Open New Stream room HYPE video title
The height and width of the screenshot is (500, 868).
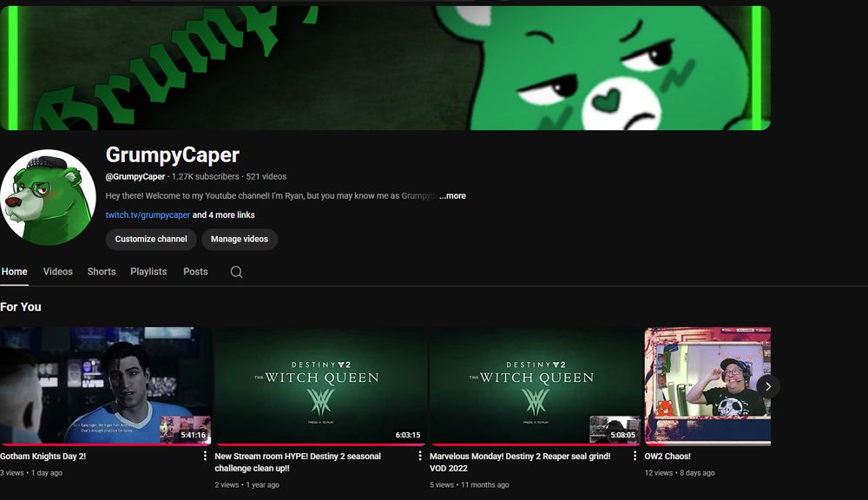coord(298,463)
